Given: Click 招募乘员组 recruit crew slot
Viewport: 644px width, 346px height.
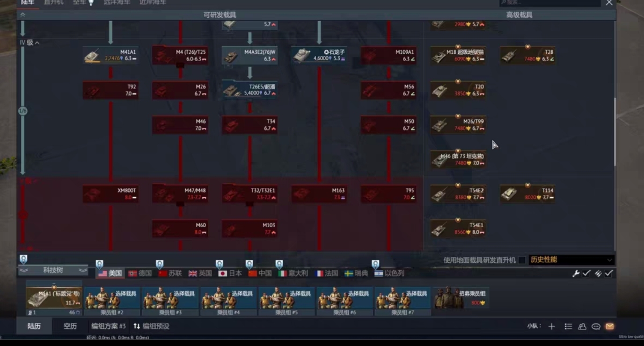Looking at the screenshot, I should coord(462,298).
